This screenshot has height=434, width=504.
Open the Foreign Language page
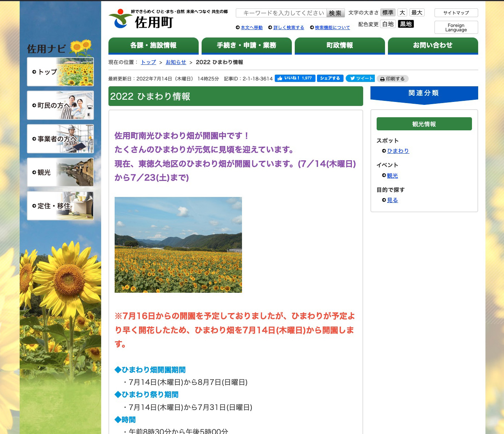click(x=456, y=27)
